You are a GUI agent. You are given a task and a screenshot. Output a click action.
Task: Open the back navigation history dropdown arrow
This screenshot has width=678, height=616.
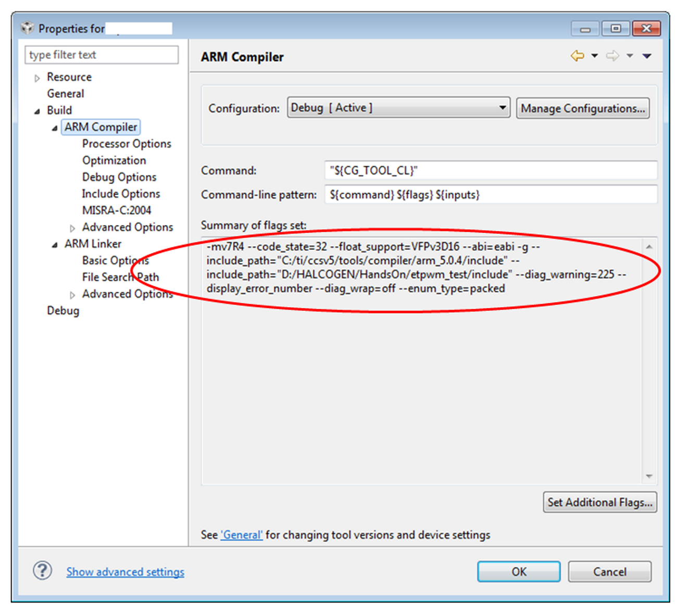[593, 55]
